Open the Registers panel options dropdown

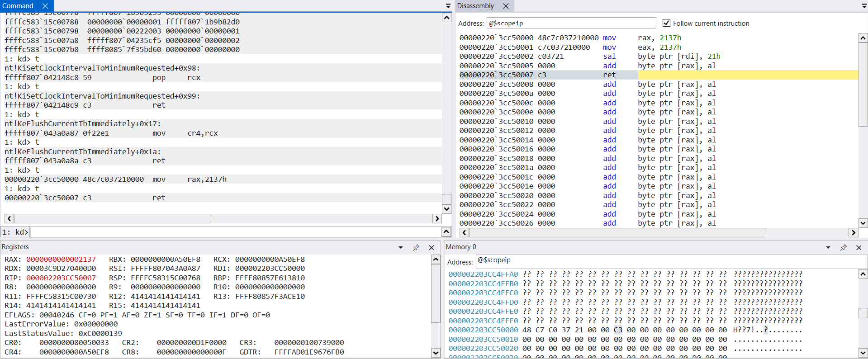(400, 247)
